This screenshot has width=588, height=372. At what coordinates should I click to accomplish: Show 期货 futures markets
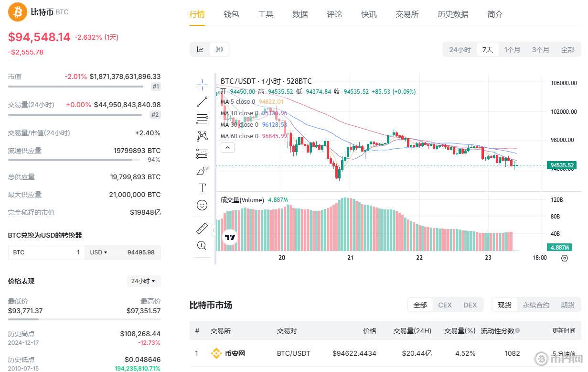coord(567,305)
